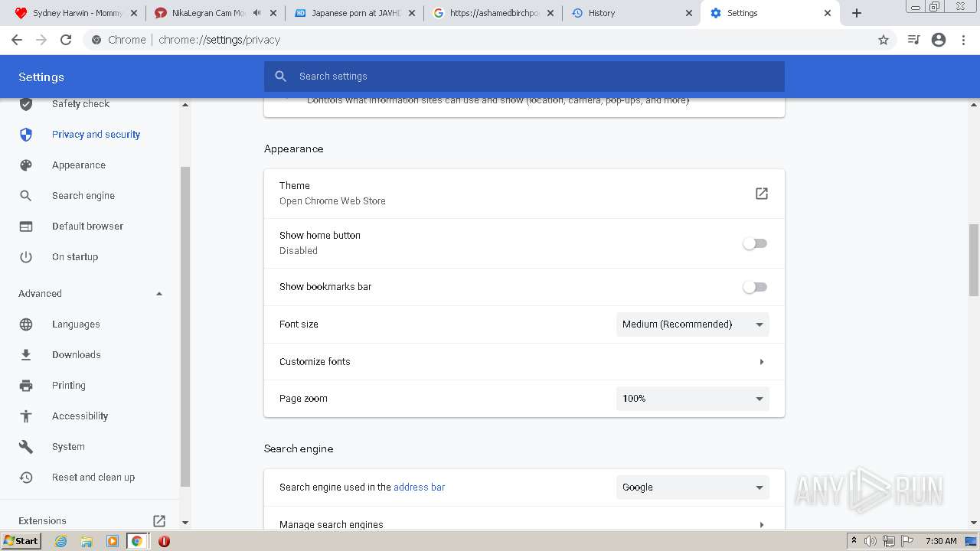Open a new tab with the plus button
The image size is (980, 551).
point(857,13)
